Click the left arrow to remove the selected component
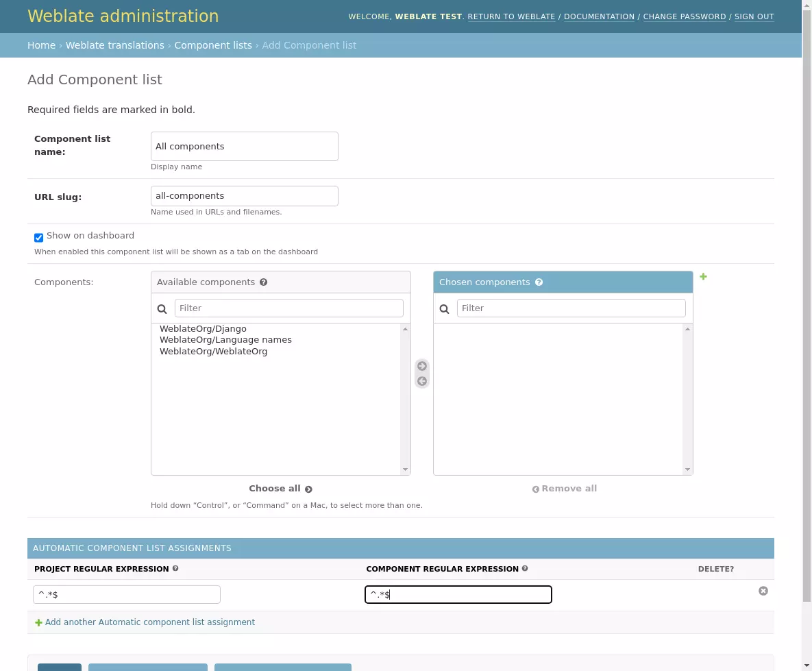The height and width of the screenshot is (671, 812). (x=422, y=381)
